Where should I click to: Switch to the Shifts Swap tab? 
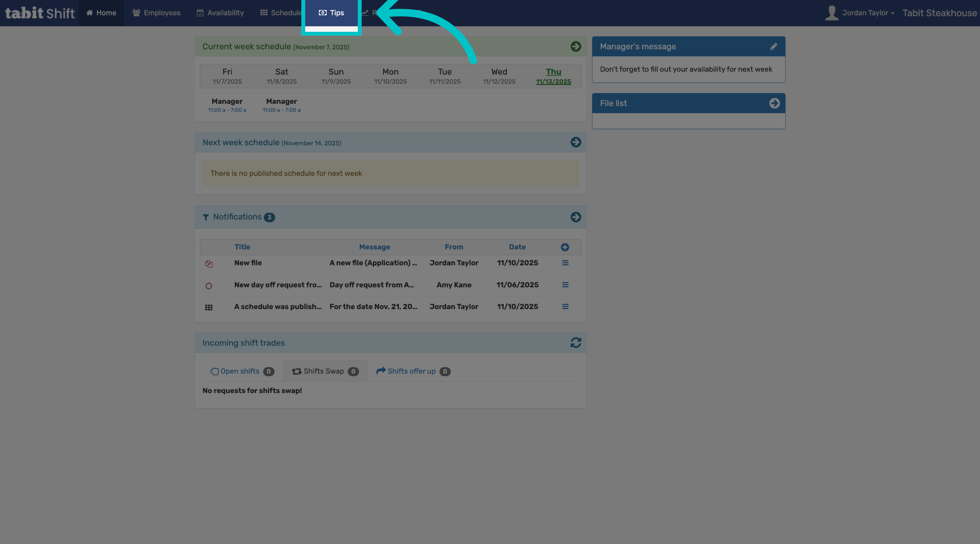325,371
